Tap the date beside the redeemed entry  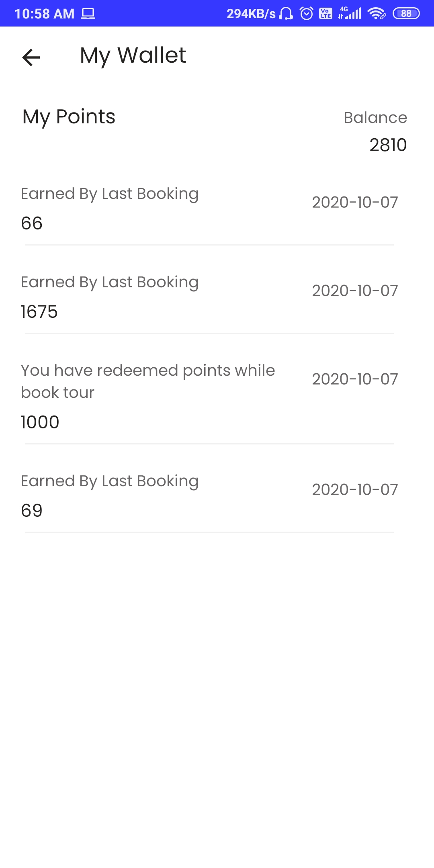[x=355, y=379]
